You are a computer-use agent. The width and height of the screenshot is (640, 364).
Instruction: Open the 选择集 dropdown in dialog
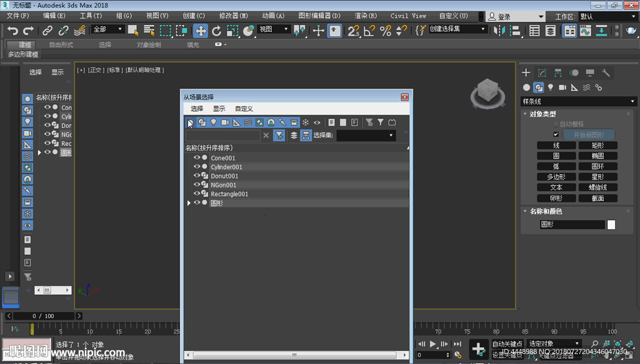(366, 135)
